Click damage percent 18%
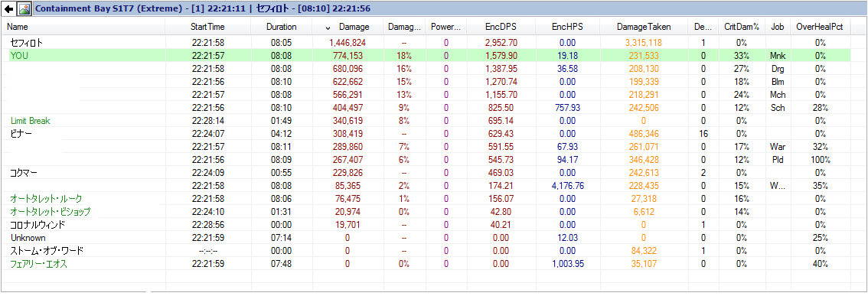The image size is (868, 296). click(404, 55)
